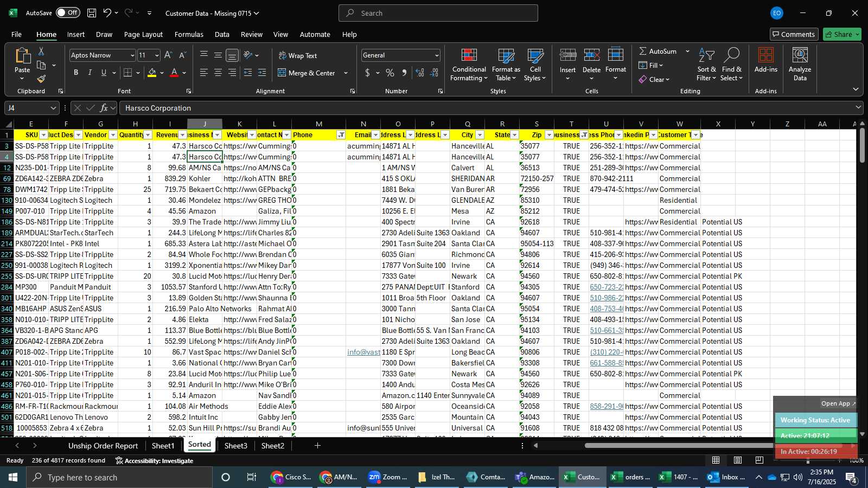Viewport: 868px width, 488px height.
Task: Open Find & Select options
Action: pyautogui.click(x=732, y=65)
